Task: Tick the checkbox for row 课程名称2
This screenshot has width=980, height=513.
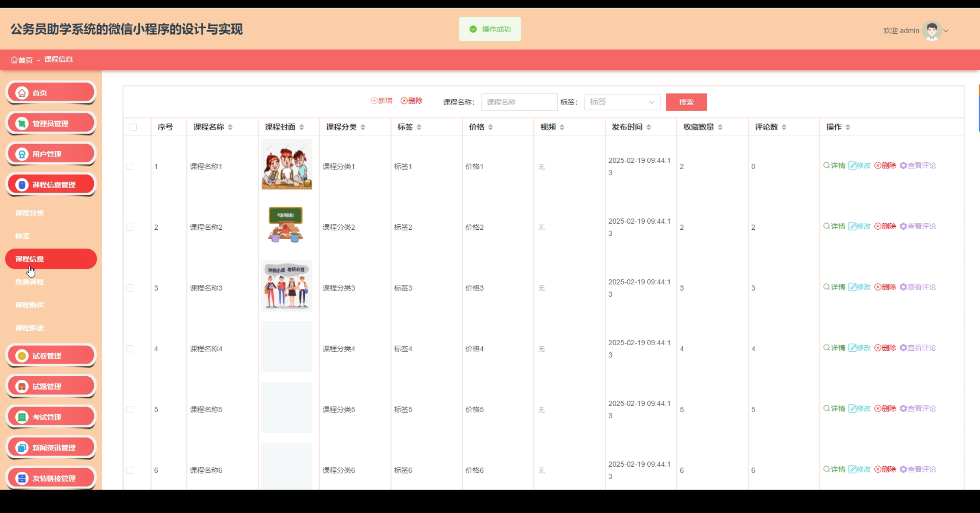Action: pyautogui.click(x=130, y=227)
